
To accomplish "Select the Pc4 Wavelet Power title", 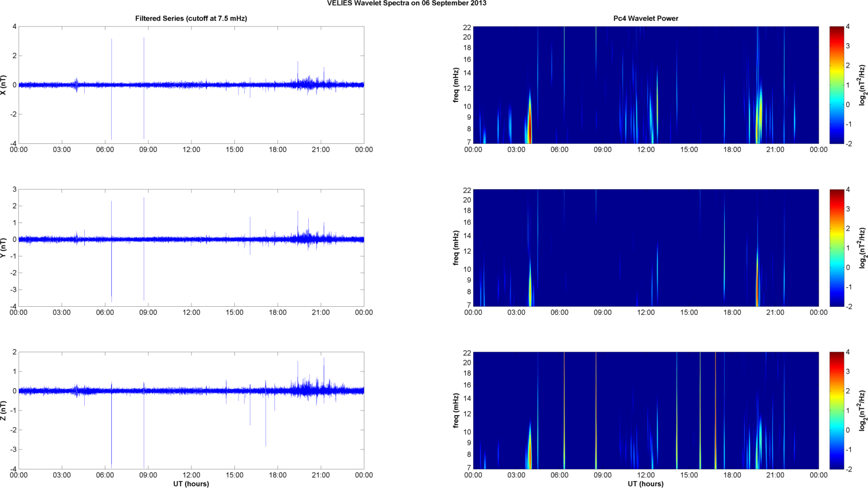I will tap(645, 18).
